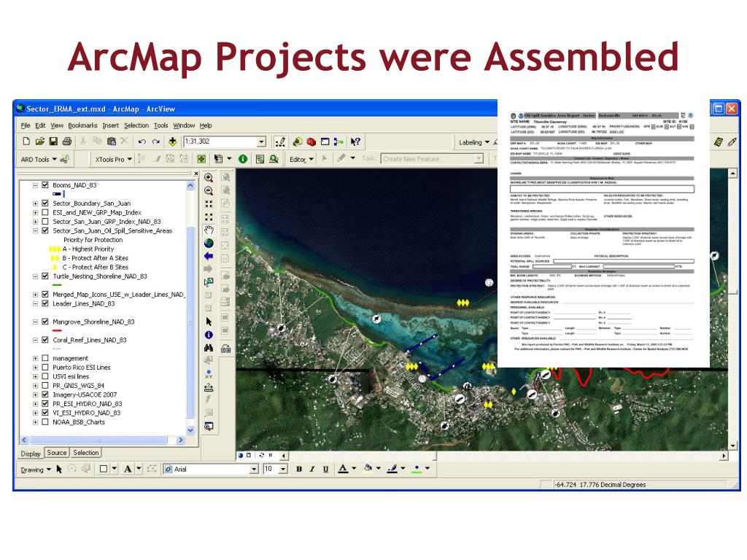This screenshot has width=747, height=560.
Task: Click the Go To XY icon
Action: 209,374
